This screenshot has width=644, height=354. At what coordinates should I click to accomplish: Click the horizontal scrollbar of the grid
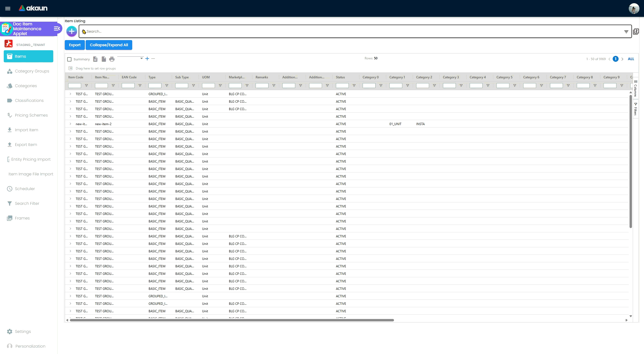point(232,320)
